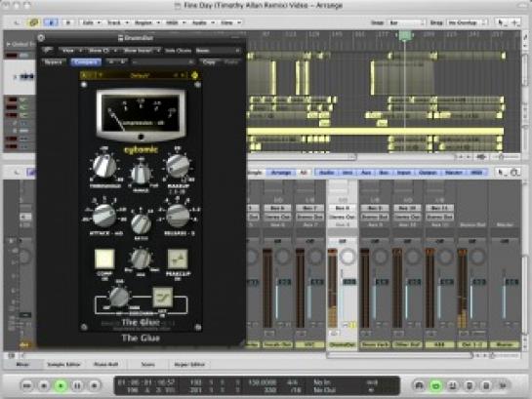This screenshot has height=399, width=532.
Task: Click the pan knob on the selected DrumsOut strip
Action: [348, 257]
